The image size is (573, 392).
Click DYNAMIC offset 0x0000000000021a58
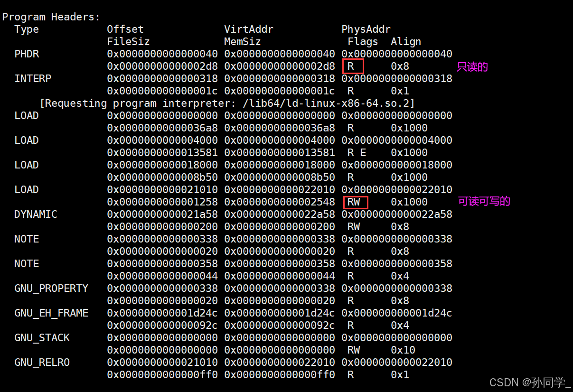pyautogui.click(x=162, y=215)
